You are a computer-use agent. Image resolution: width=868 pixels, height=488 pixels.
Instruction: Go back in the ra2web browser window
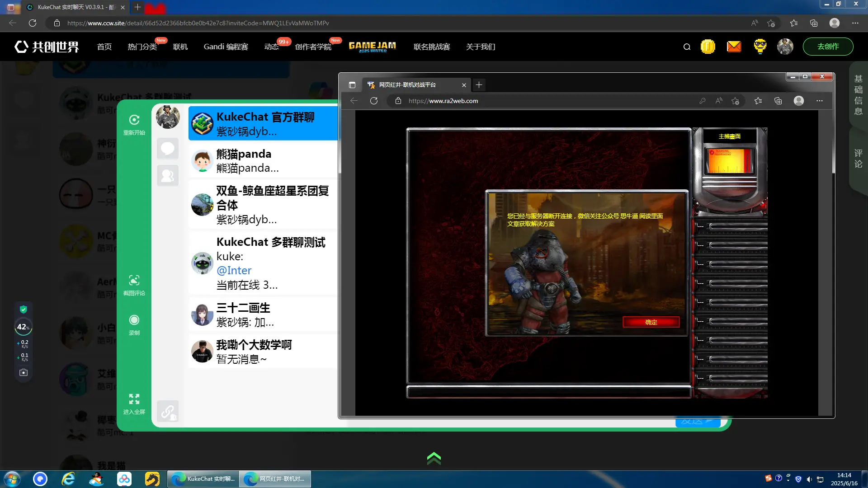point(354,101)
